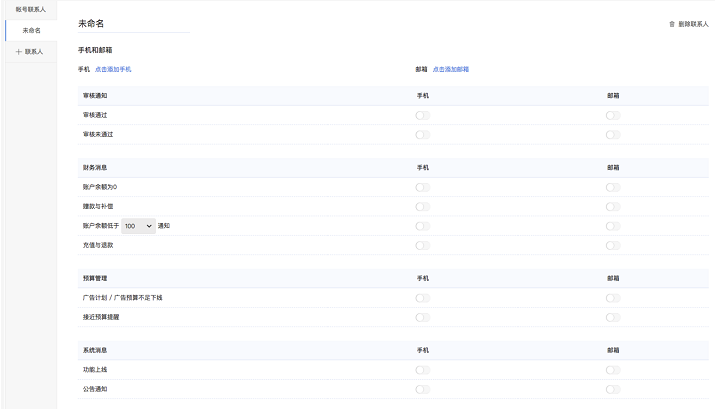Click the 点击添加邮箱 link
The width and height of the screenshot is (715, 409).
click(x=450, y=69)
